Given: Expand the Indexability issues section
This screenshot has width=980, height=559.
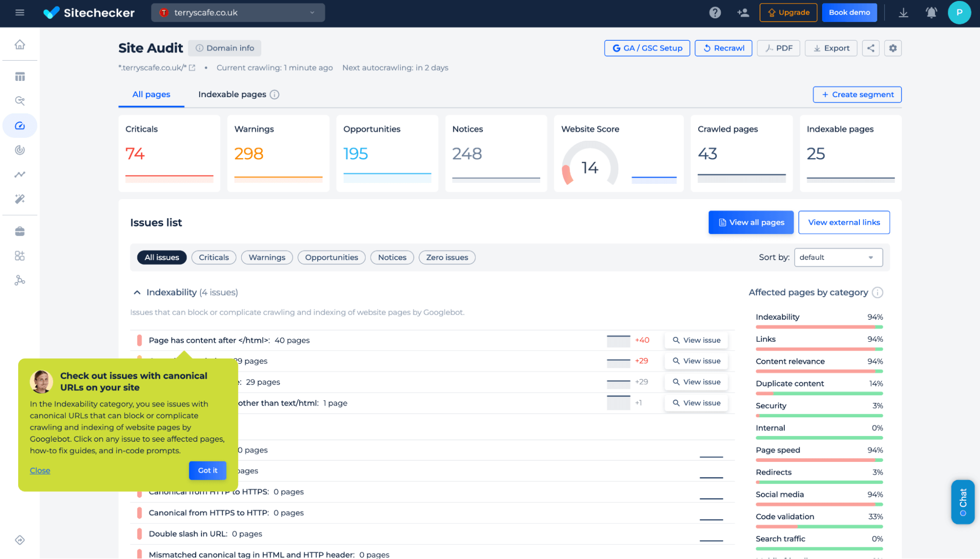Looking at the screenshot, I should (x=137, y=292).
